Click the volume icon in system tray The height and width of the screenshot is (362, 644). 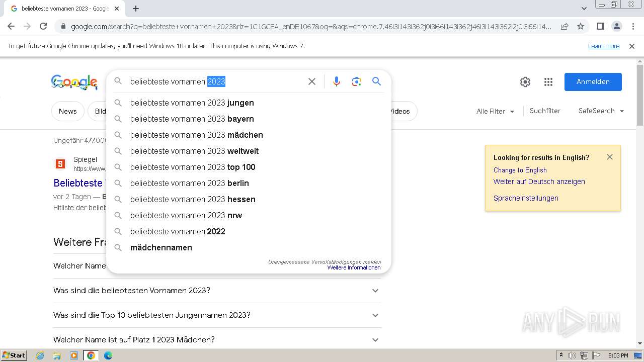573,355
